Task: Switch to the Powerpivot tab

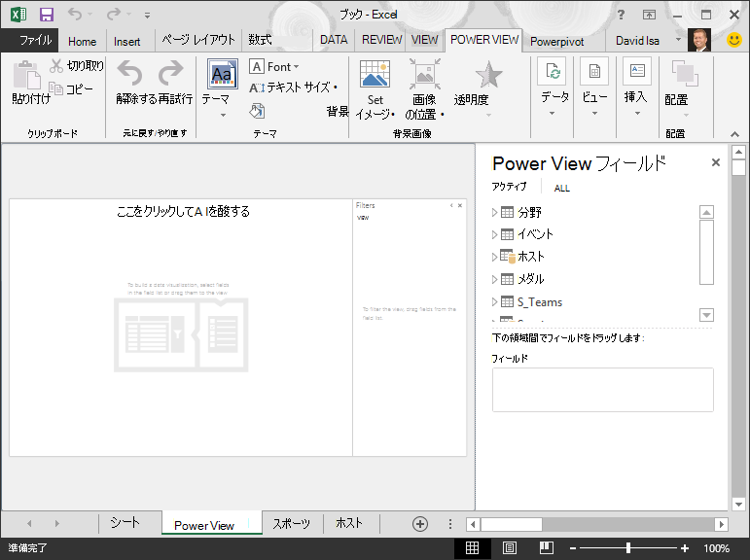Action: tap(556, 42)
